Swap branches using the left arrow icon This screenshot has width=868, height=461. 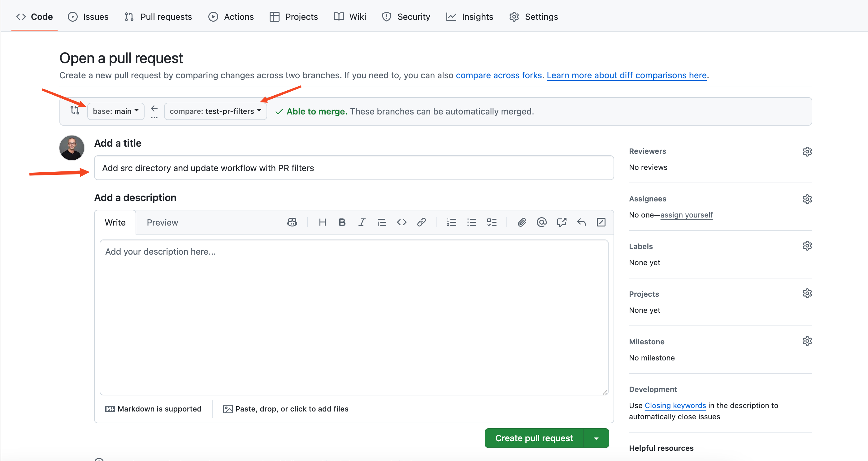154,109
